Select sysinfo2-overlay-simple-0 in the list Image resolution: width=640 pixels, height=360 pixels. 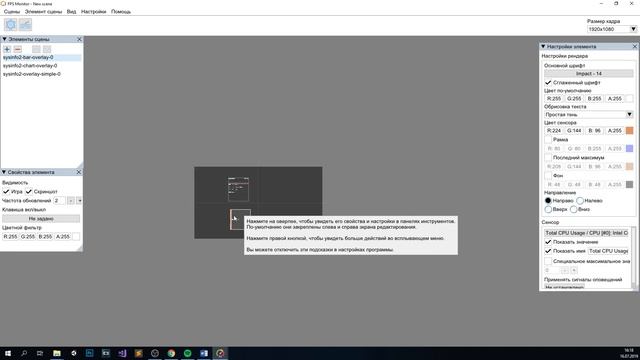(41, 74)
